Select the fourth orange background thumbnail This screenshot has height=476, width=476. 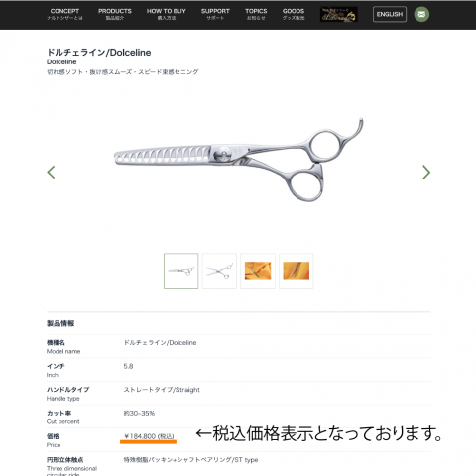point(297,271)
